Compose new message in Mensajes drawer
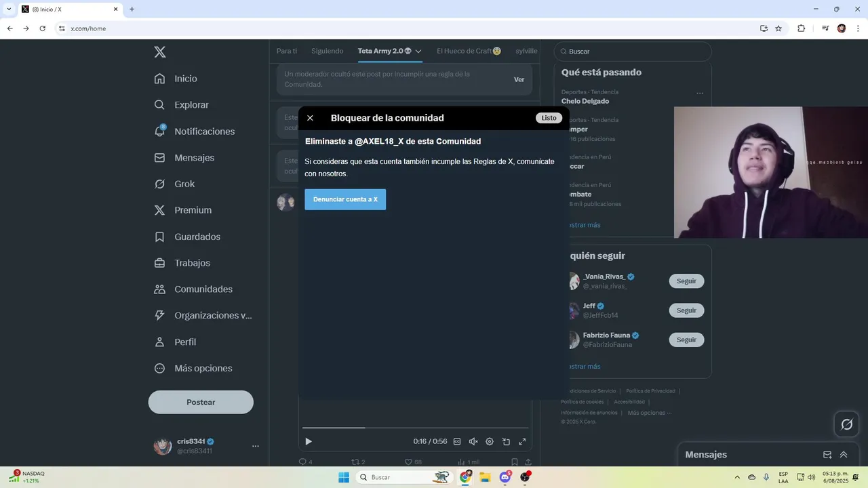This screenshot has width=868, height=488. (x=827, y=455)
